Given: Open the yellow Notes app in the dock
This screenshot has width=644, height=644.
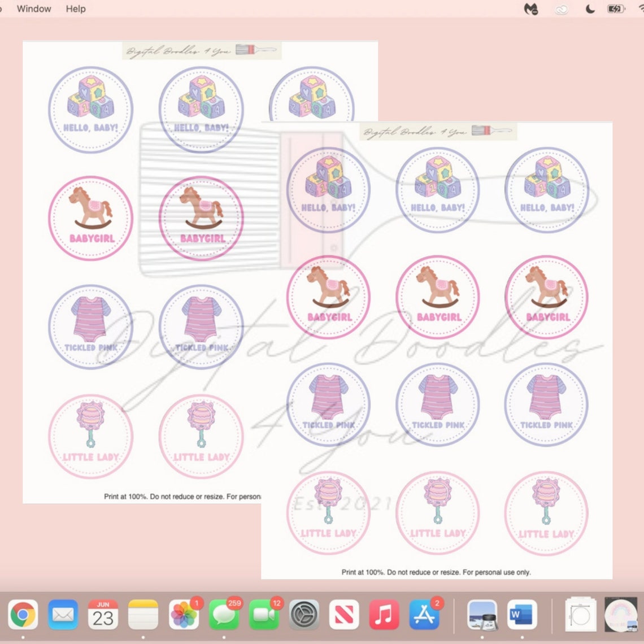Looking at the screenshot, I should (x=143, y=615).
